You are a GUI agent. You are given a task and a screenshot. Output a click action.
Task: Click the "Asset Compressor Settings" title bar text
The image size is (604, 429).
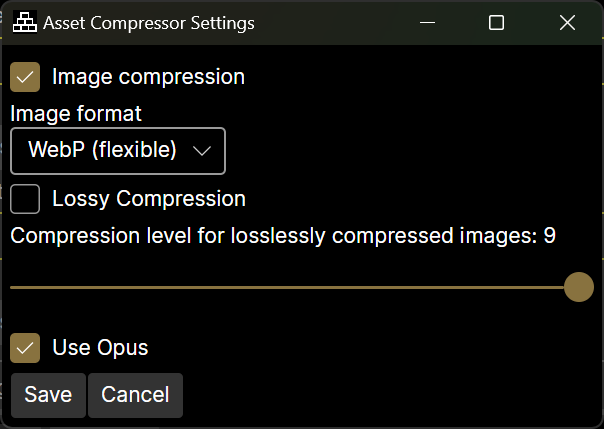[148, 22]
